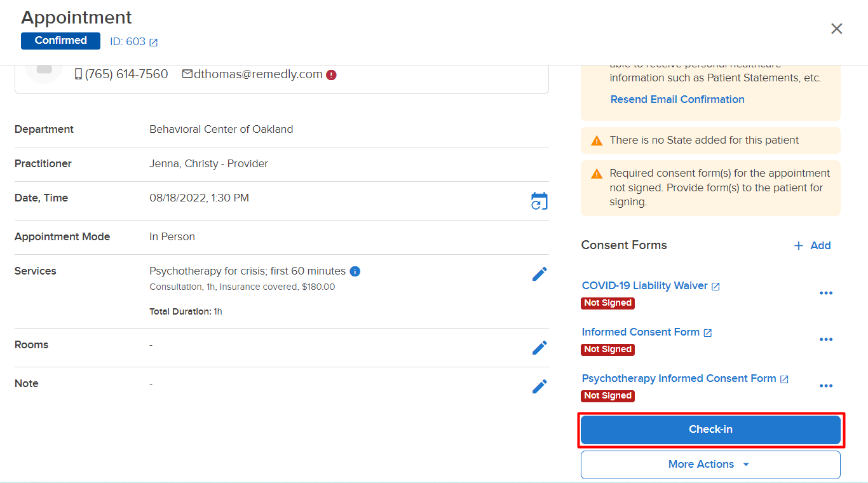868x483 pixels.
Task: Open Psychotherapy Informed Consent Form external icon
Action: tap(784, 379)
